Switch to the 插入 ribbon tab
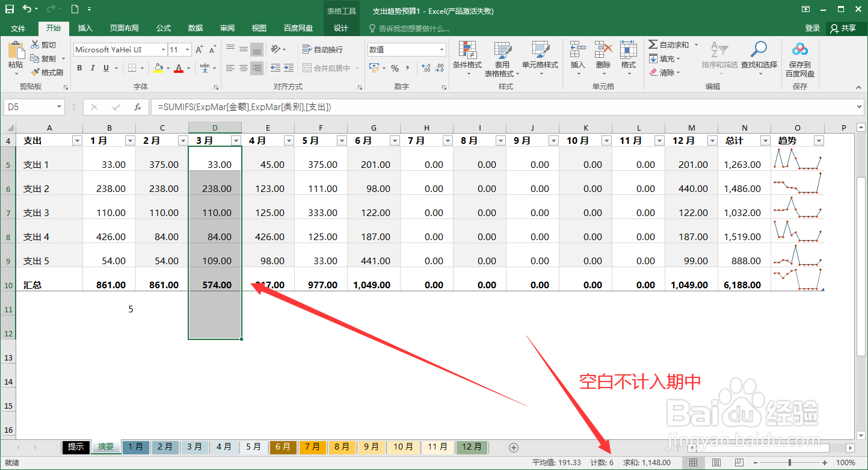The image size is (868, 470). tap(85, 28)
